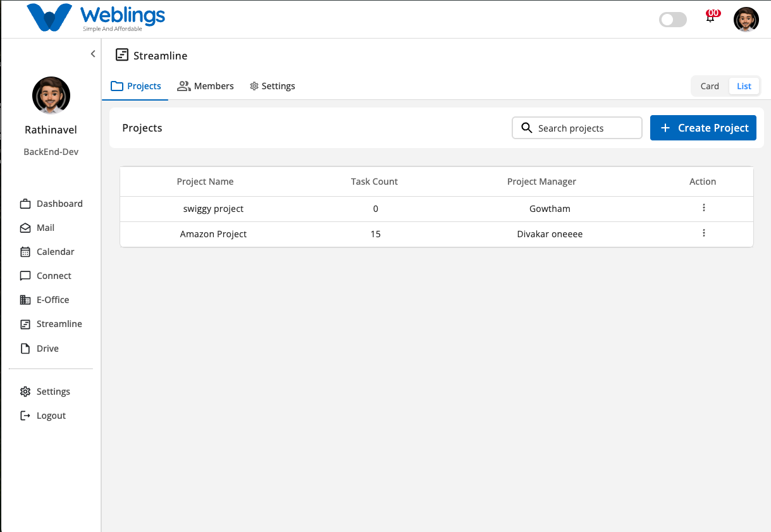Click the Calendar icon in sidebar

coord(25,252)
